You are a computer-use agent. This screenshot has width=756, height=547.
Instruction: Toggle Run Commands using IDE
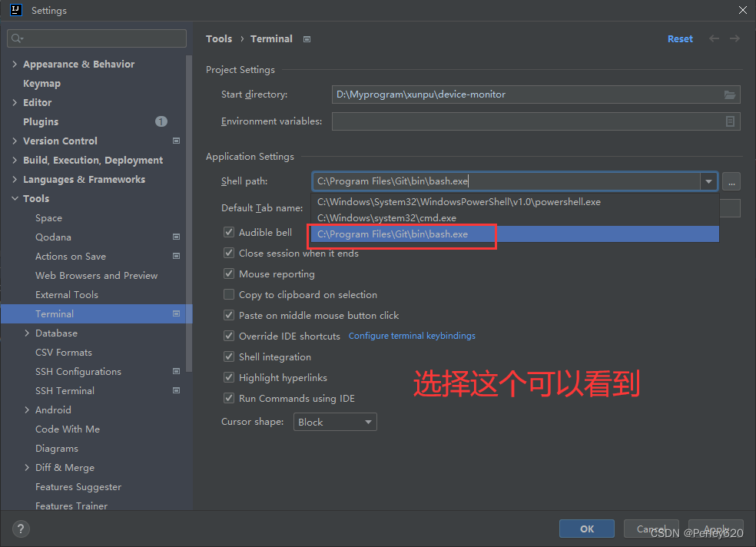pyautogui.click(x=229, y=398)
